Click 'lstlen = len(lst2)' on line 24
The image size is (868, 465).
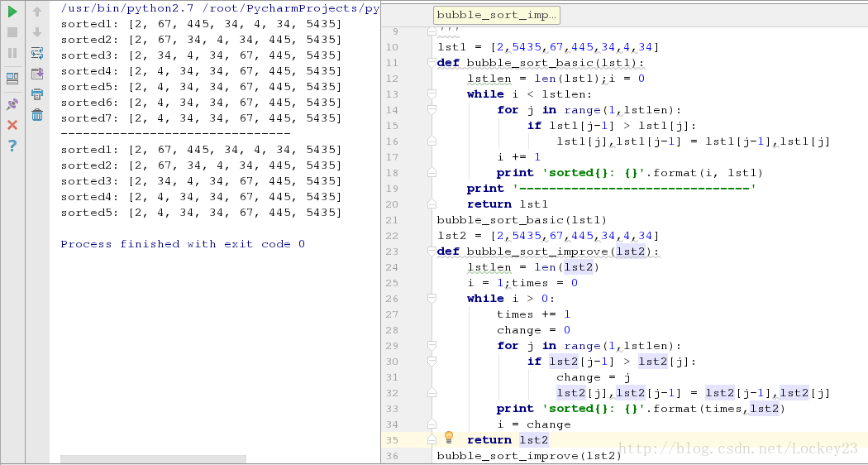tap(533, 267)
